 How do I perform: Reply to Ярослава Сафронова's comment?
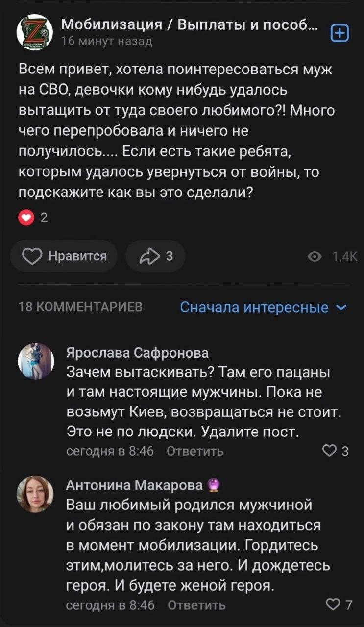(195, 451)
